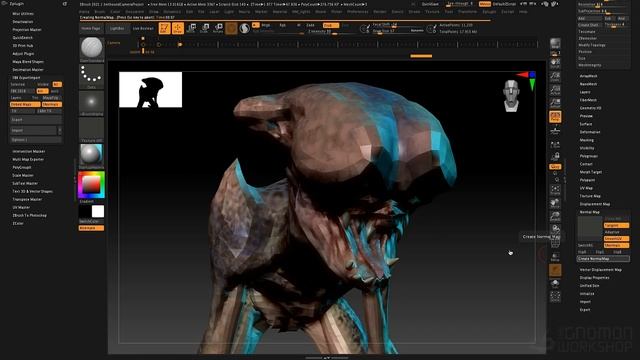Toggle the Adaptive button in Normal Map
The width and height of the screenshot is (640, 360).
pos(616,232)
